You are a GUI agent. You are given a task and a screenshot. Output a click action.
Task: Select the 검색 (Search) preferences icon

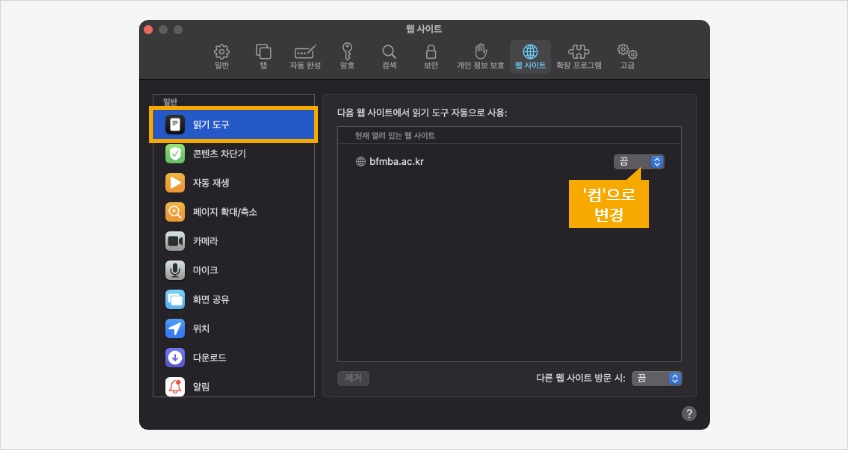tap(389, 56)
